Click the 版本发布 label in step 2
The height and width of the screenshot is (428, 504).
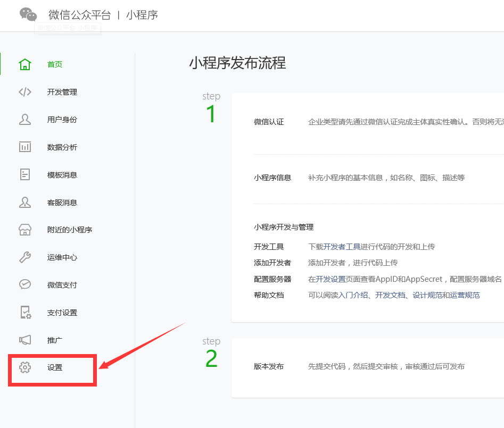pos(269,366)
